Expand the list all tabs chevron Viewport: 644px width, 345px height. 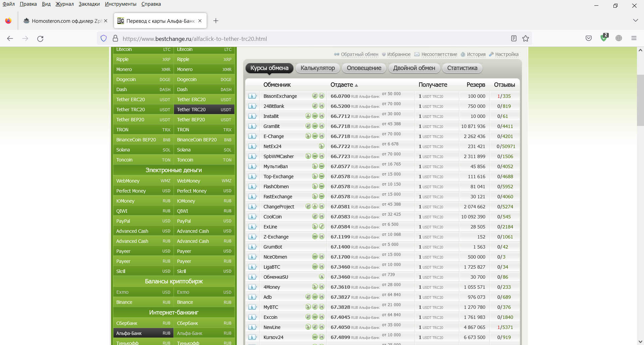[x=635, y=21]
